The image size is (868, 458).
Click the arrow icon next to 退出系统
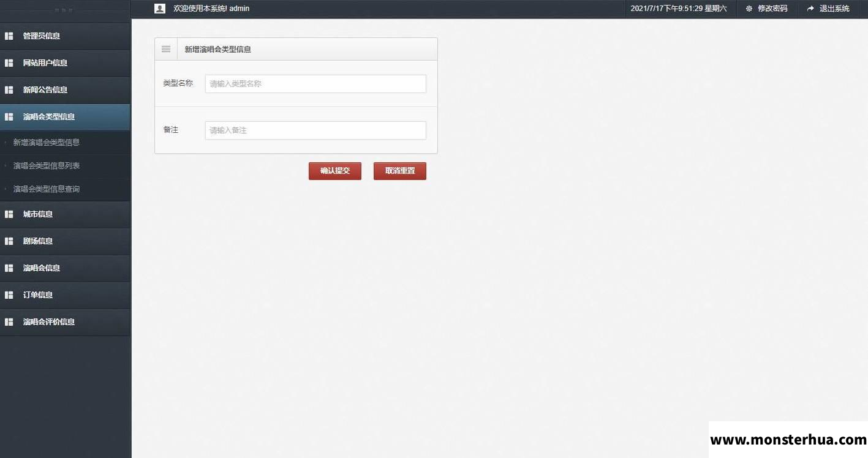(810, 9)
